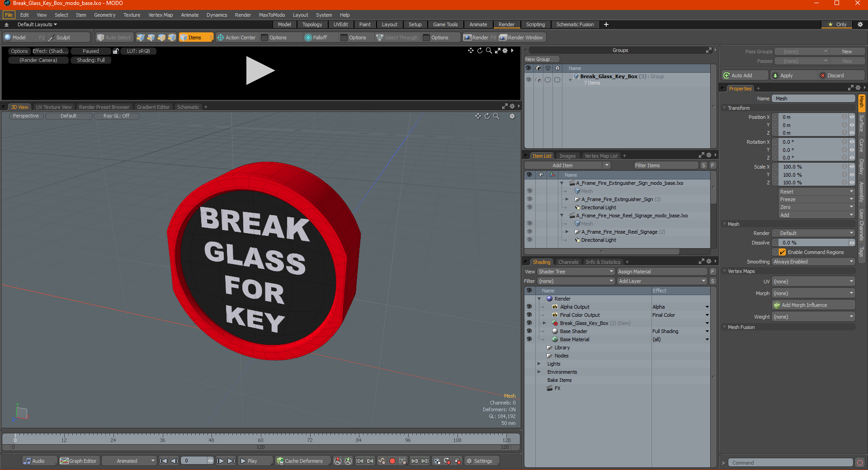Click the 3D viewport settings gear
Viewport: 868px width, 470px height.
point(512,116)
